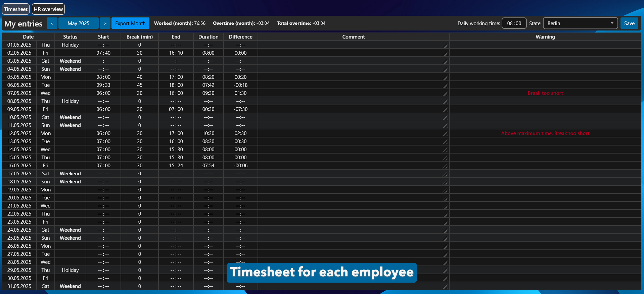Edit empty Start time on 19.05.2025
The width and height of the screenshot is (644, 294).
point(103,190)
